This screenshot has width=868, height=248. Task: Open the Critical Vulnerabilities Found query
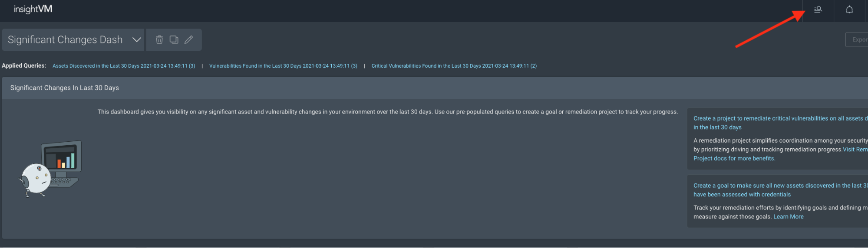pos(454,66)
